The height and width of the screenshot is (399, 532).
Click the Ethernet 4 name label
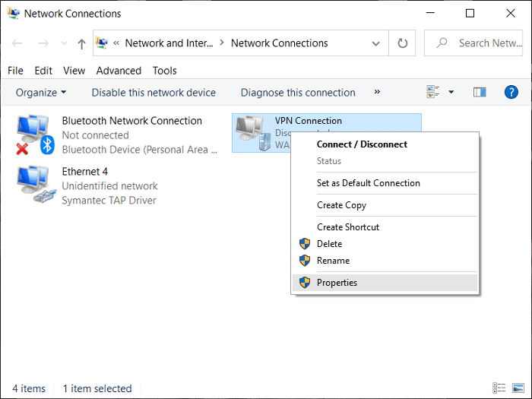(85, 171)
